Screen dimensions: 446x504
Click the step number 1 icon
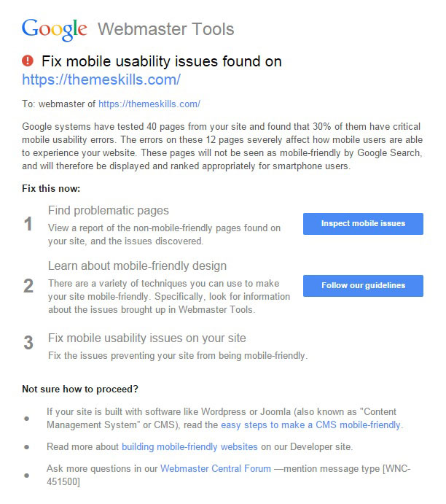click(x=28, y=224)
